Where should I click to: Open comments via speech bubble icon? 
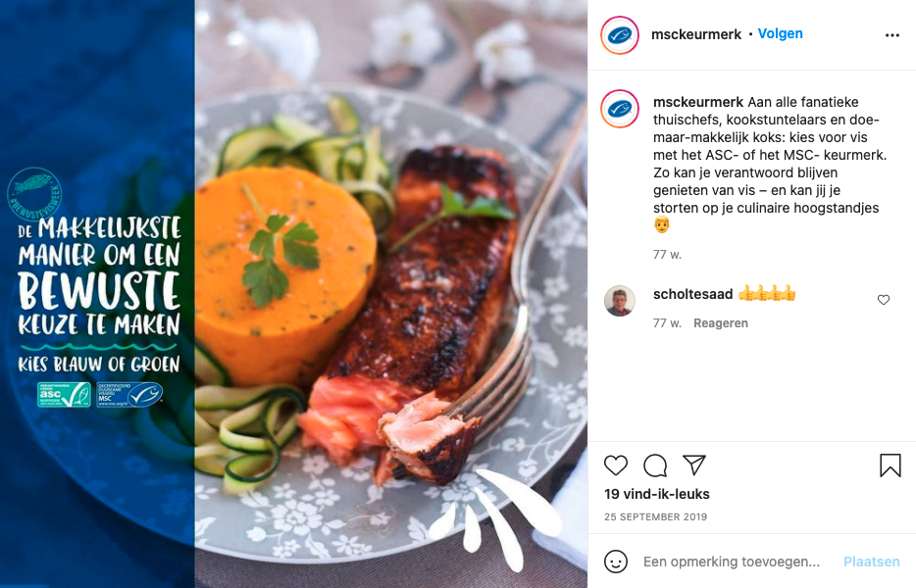point(655,465)
